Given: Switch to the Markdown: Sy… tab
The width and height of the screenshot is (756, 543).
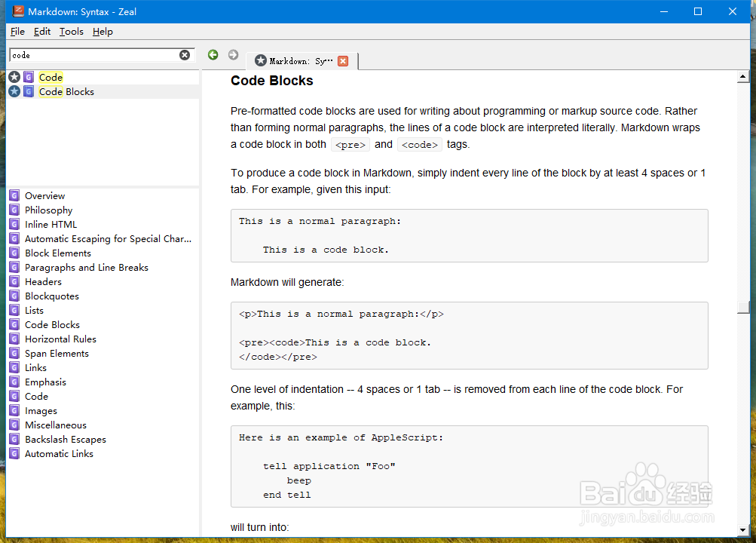Looking at the screenshot, I should pyautogui.click(x=301, y=61).
